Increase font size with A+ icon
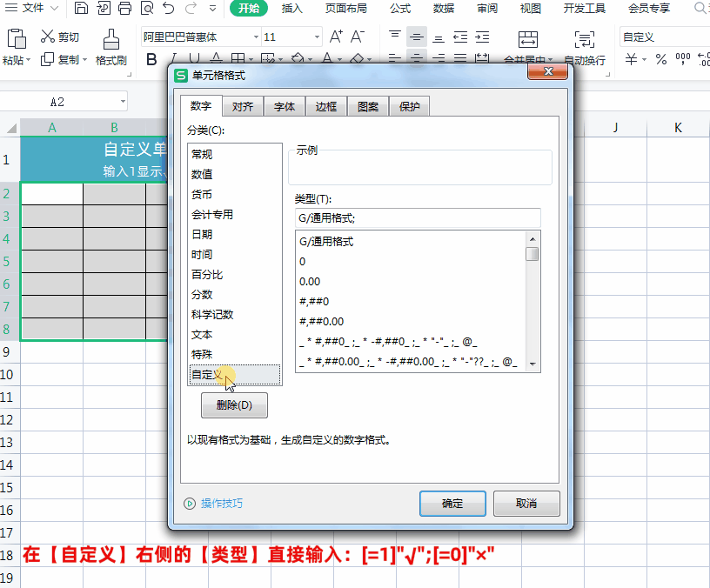 pyautogui.click(x=336, y=37)
